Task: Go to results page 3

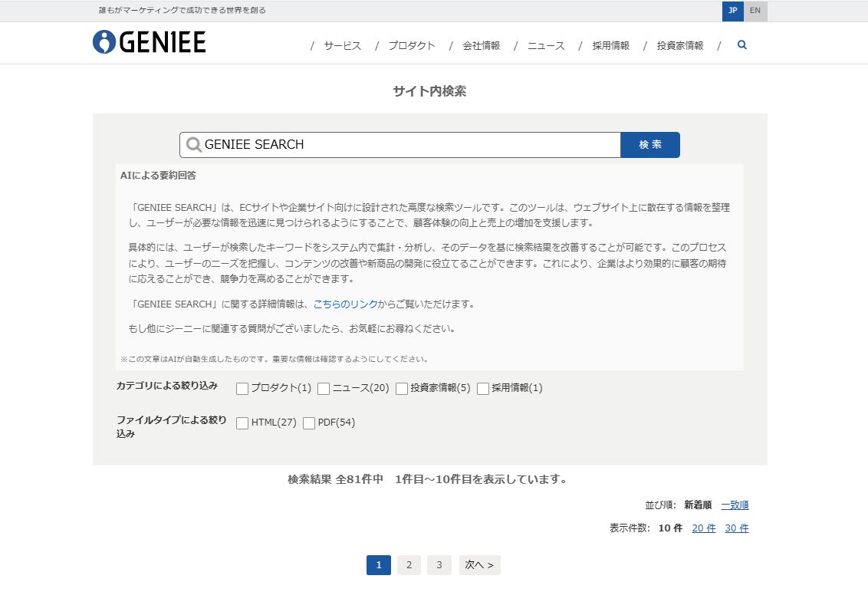Action: coord(439,565)
